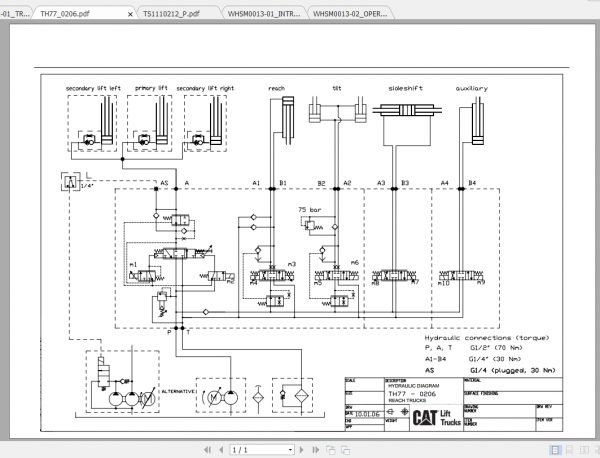Click the 'm3' solenoid label
This screenshot has height=458, width=600.
292,264
